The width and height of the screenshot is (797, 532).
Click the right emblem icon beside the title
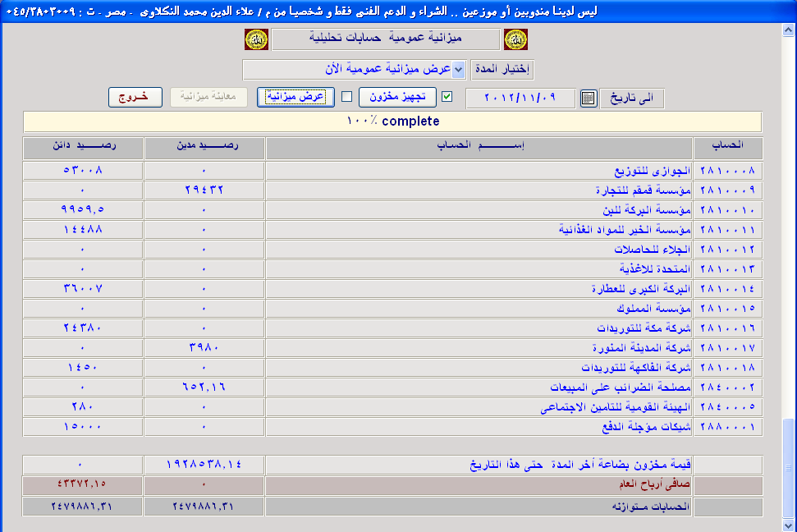(515, 39)
